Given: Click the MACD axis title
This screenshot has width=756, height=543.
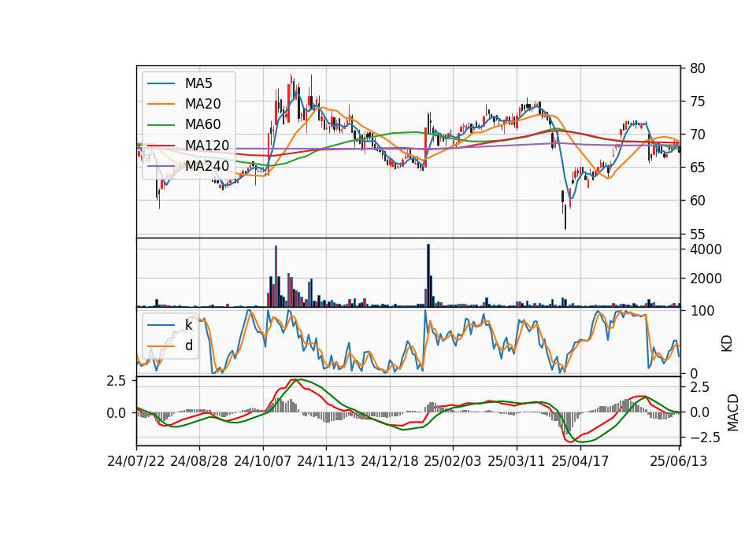Looking at the screenshot, I should click(x=733, y=412).
